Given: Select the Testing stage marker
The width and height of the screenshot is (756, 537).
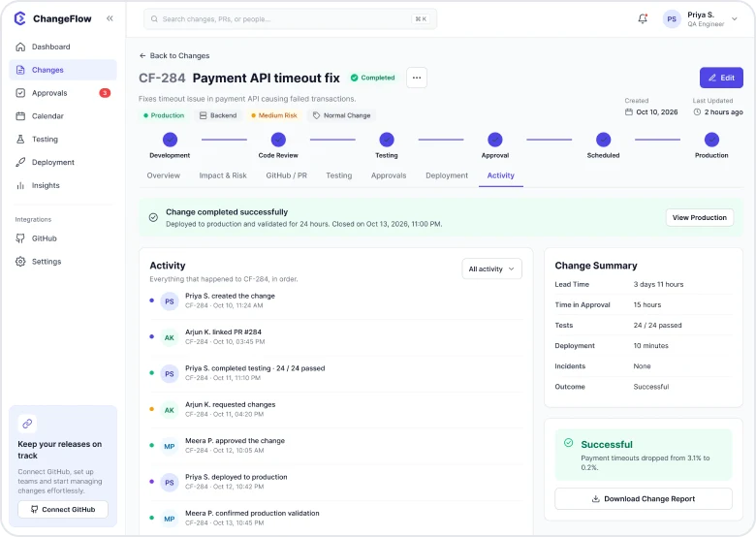Looking at the screenshot, I should 387,140.
